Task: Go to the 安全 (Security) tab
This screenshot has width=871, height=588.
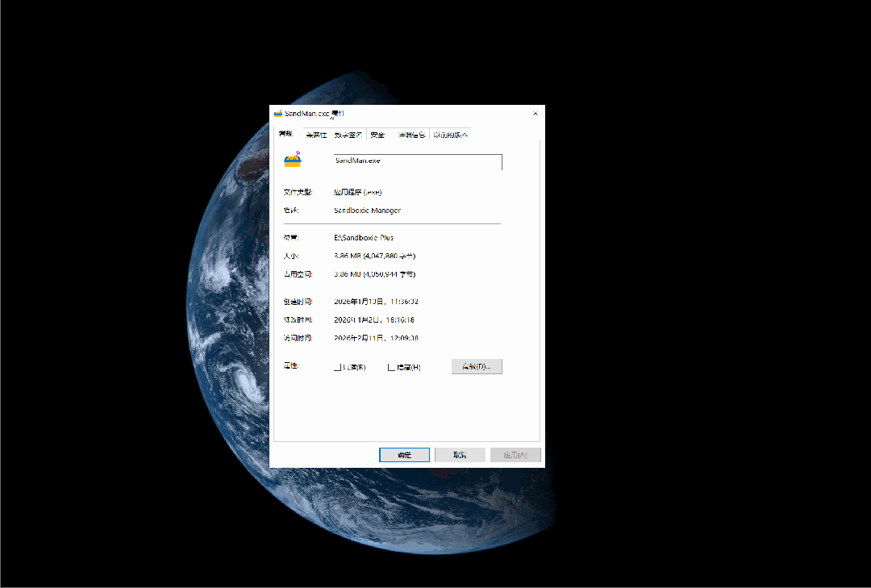Action: click(x=377, y=135)
